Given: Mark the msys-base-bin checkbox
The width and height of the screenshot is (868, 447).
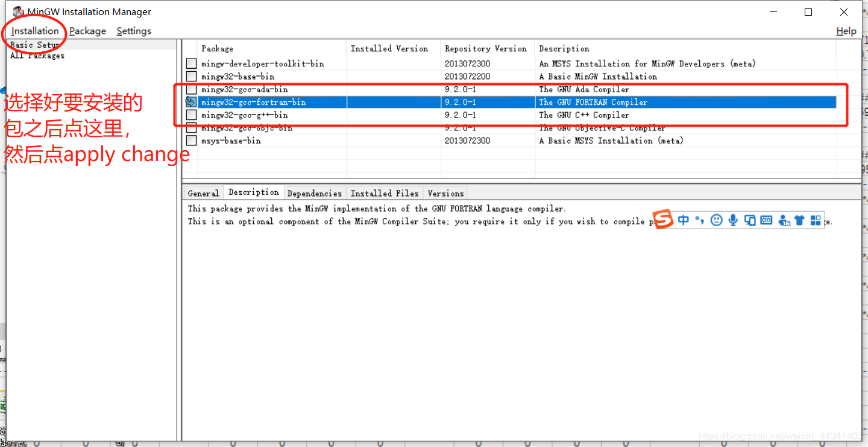Looking at the screenshot, I should (x=191, y=141).
